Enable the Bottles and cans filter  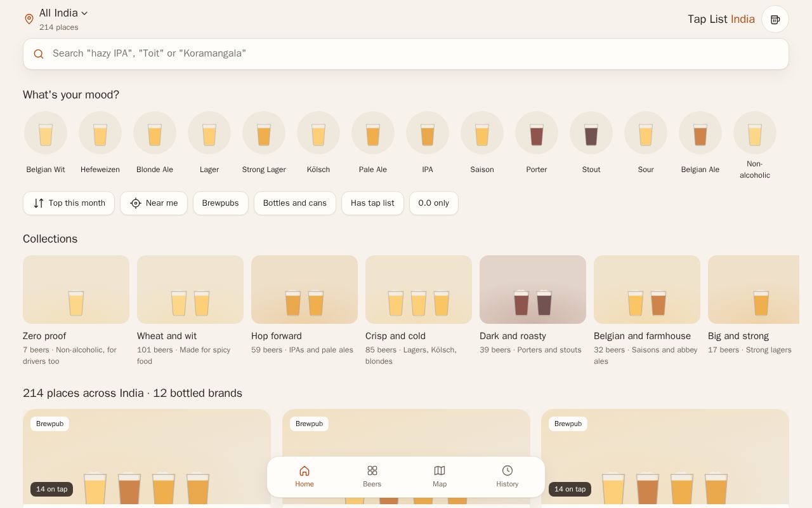click(295, 203)
